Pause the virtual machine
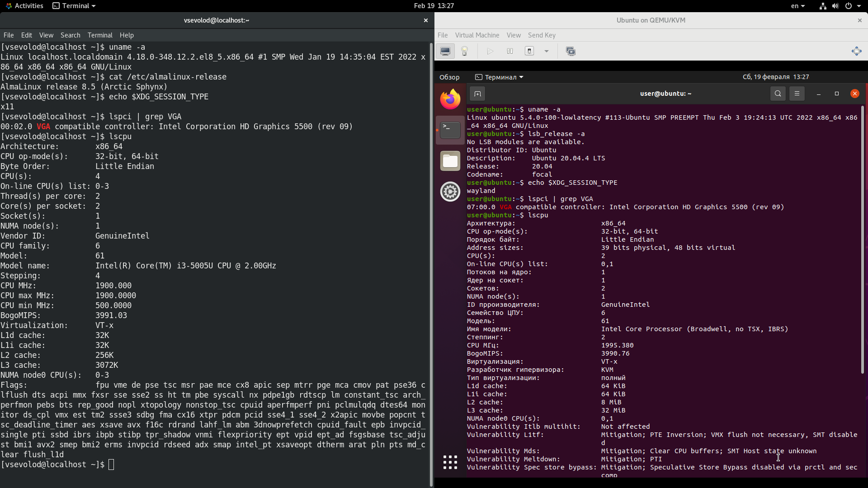This screenshot has height=488, width=868. tap(510, 51)
